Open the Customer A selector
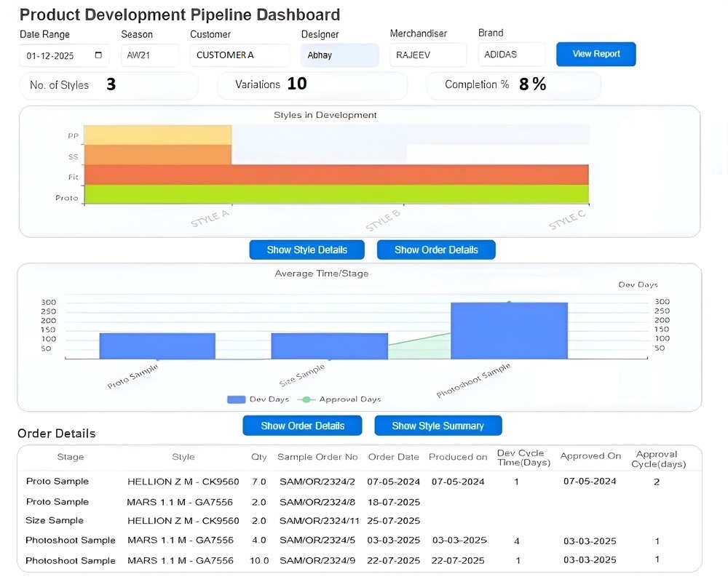 240,55
